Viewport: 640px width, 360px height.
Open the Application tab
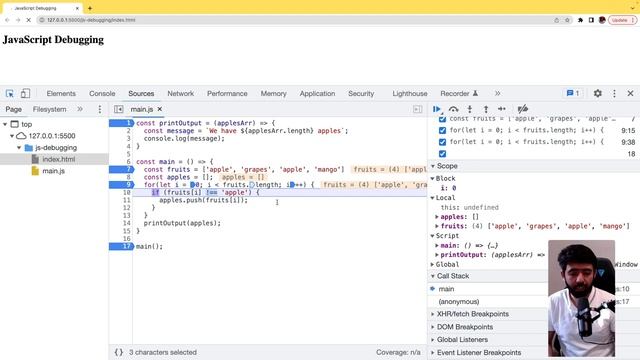[317, 93]
